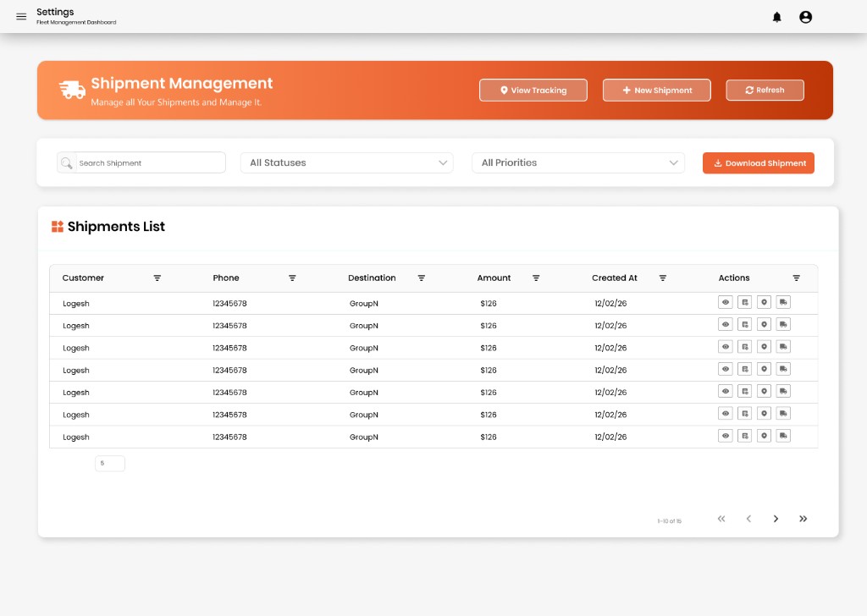Click the Customer column header
The width and height of the screenshot is (867, 616).
tap(83, 278)
